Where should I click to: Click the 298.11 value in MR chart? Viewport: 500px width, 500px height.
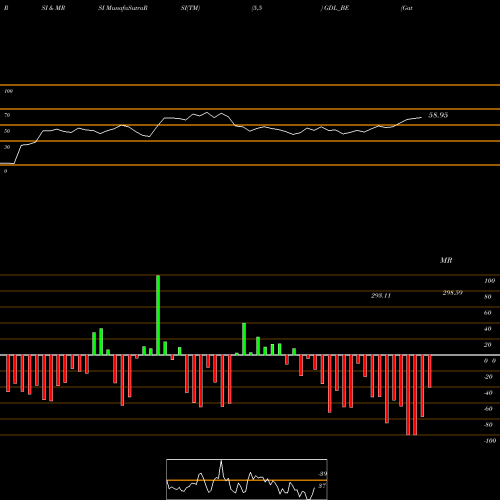click(381, 296)
